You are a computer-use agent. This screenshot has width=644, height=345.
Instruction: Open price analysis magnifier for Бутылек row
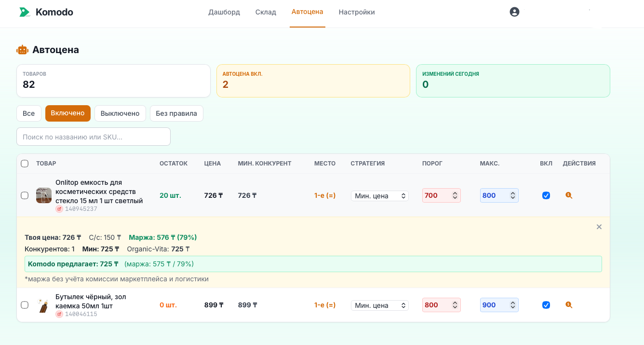(x=569, y=305)
